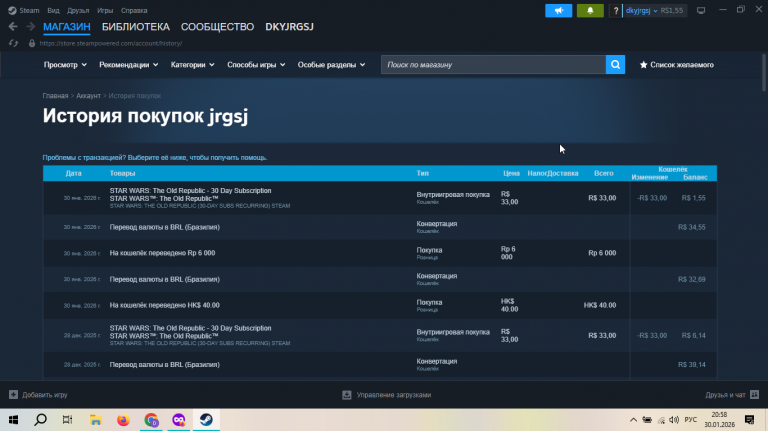Image resolution: width=768 pixels, height=431 pixels.
Task: Open the DKYJRGSJ profile tab
Action: (x=289, y=27)
